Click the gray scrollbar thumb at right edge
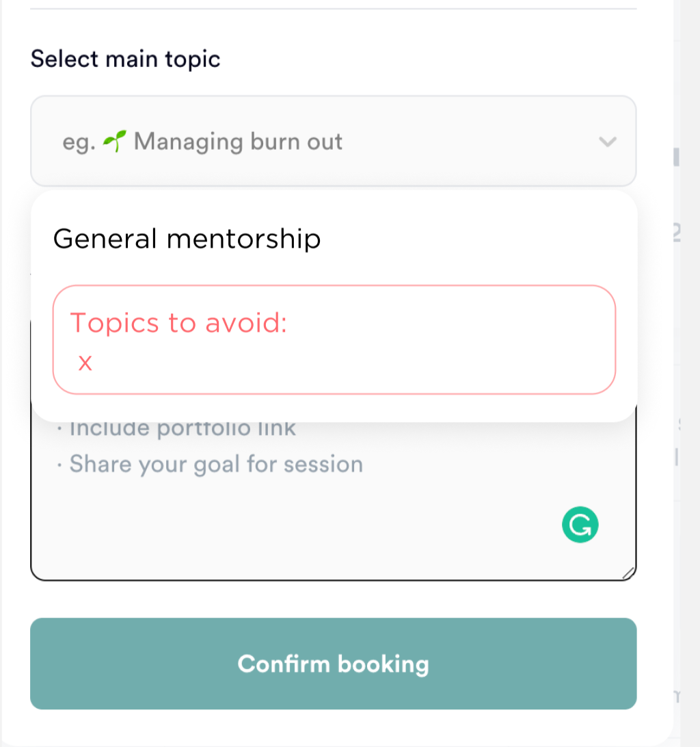 (x=677, y=156)
